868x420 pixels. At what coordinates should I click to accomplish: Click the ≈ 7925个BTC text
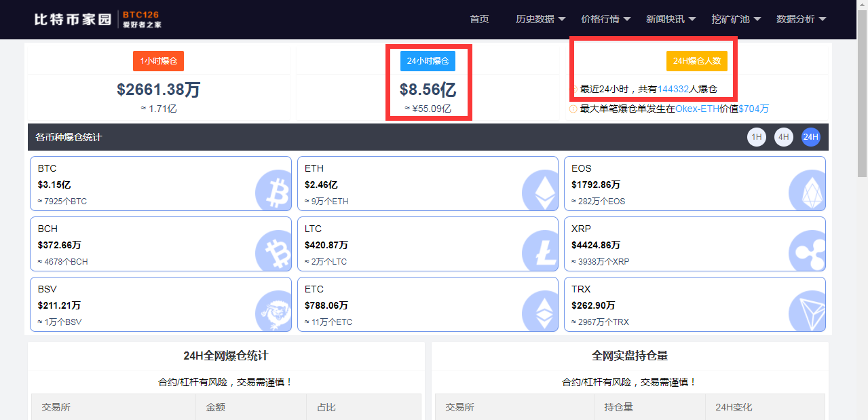tap(62, 202)
